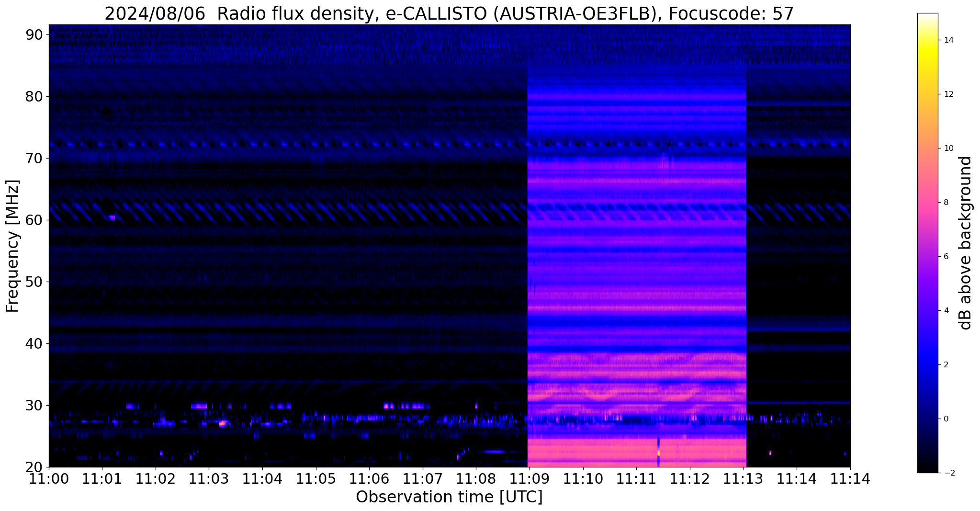Viewport: 980px width, 511px height.
Task: Click the 11:10 time tick label
Action: 583,479
